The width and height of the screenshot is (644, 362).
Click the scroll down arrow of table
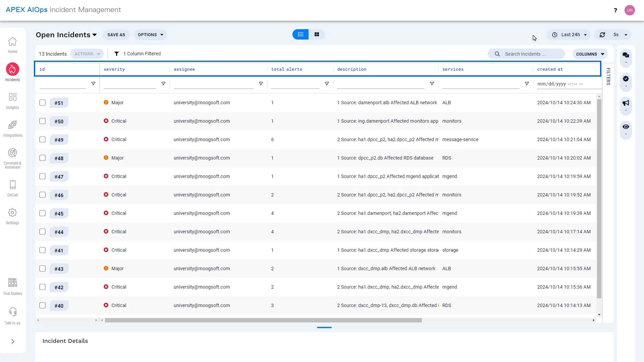click(x=599, y=315)
